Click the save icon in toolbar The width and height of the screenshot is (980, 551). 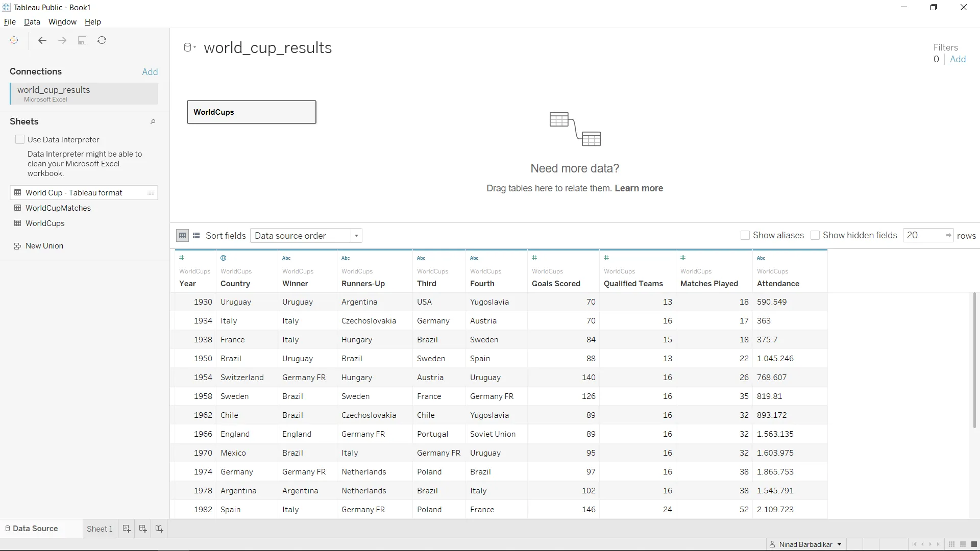coord(82,40)
